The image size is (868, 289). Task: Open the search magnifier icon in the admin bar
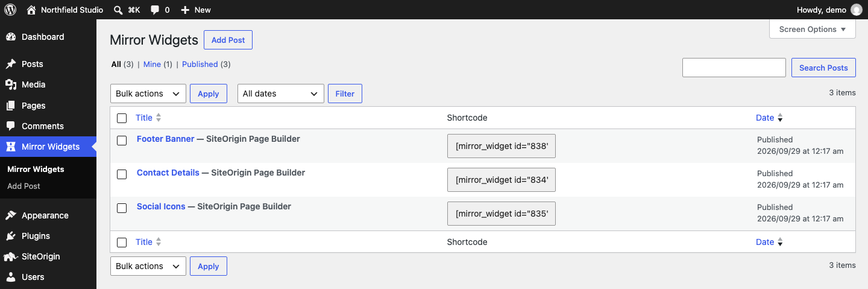[119, 10]
